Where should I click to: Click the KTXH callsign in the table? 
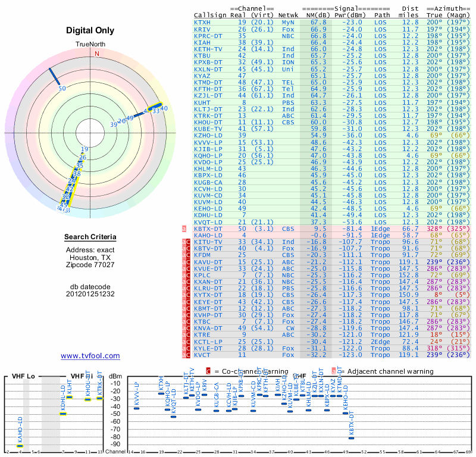[202, 22]
